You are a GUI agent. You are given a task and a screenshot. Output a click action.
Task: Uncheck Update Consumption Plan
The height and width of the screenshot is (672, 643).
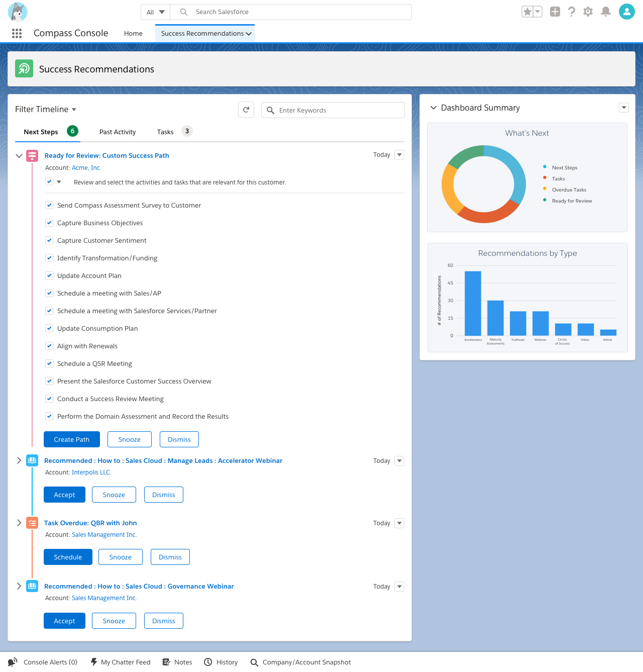click(x=49, y=328)
